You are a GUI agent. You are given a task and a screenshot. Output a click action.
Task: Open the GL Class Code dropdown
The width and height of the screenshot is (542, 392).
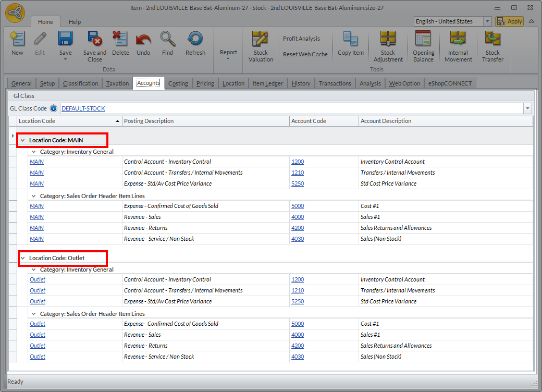[x=528, y=108]
